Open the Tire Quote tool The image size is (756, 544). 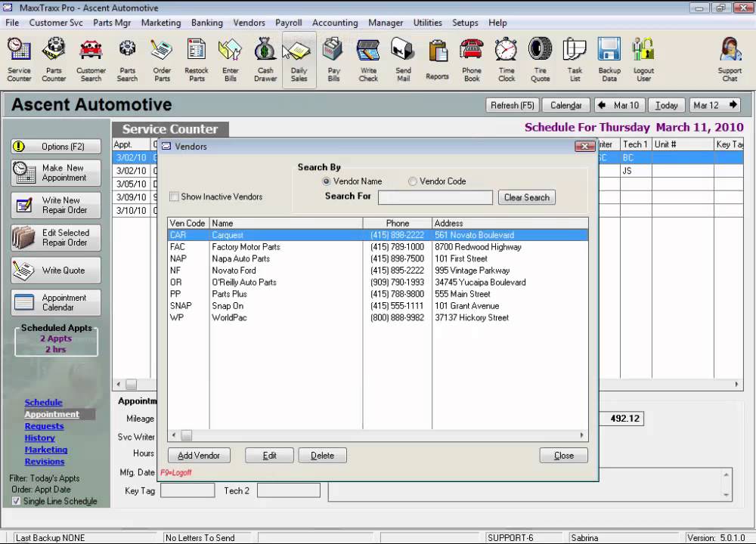(x=540, y=60)
